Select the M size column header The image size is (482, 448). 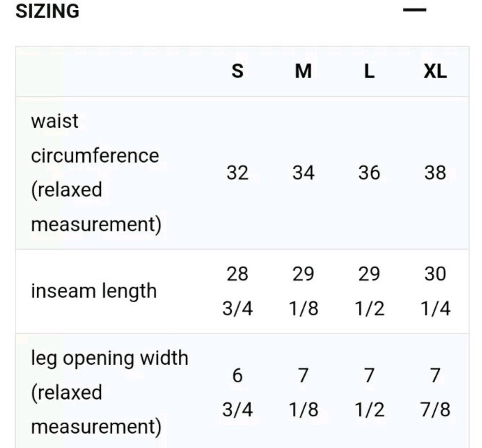click(x=303, y=71)
